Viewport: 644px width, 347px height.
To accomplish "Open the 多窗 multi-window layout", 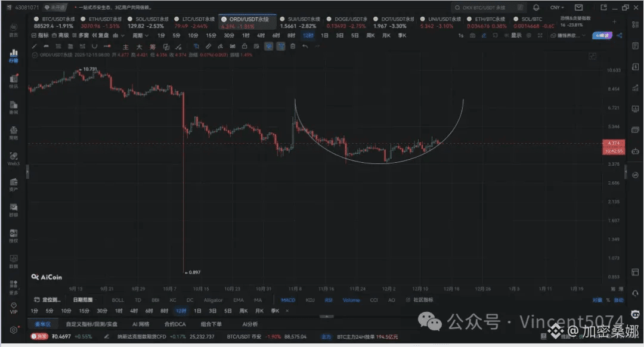I will click(x=81, y=35).
